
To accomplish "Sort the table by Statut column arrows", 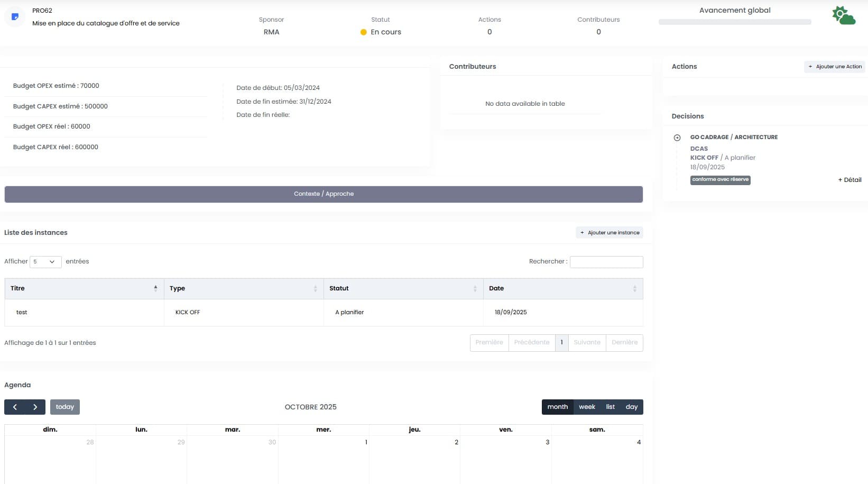I will pos(475,288).
